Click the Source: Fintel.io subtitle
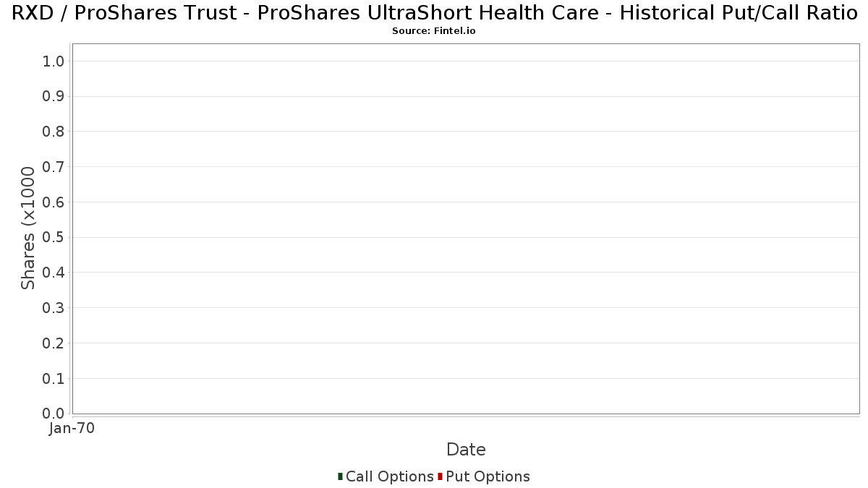 click(x=434, y=31)
